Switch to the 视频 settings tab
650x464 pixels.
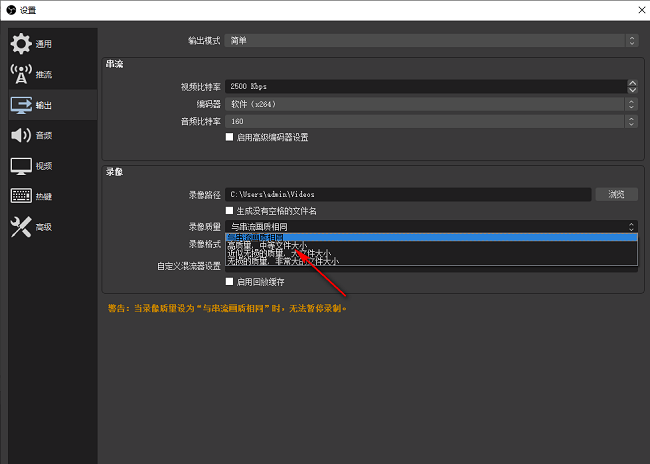53,166
